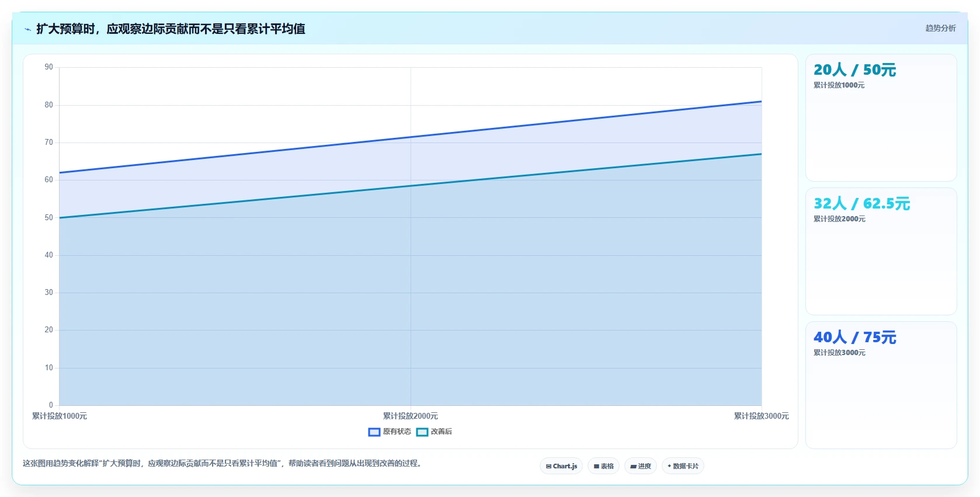Click the 90 y-axis tick label
Image resolution: width=980 pixels, height=497 pixels.
click(x=48, y=67)
